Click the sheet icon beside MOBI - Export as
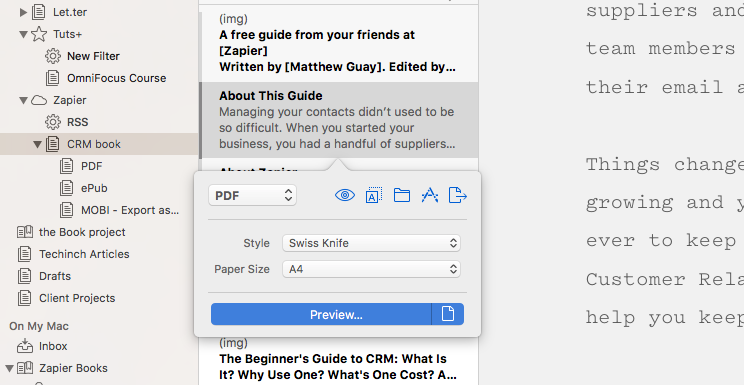Screen dimensions: 744x385 coord(66,210)
